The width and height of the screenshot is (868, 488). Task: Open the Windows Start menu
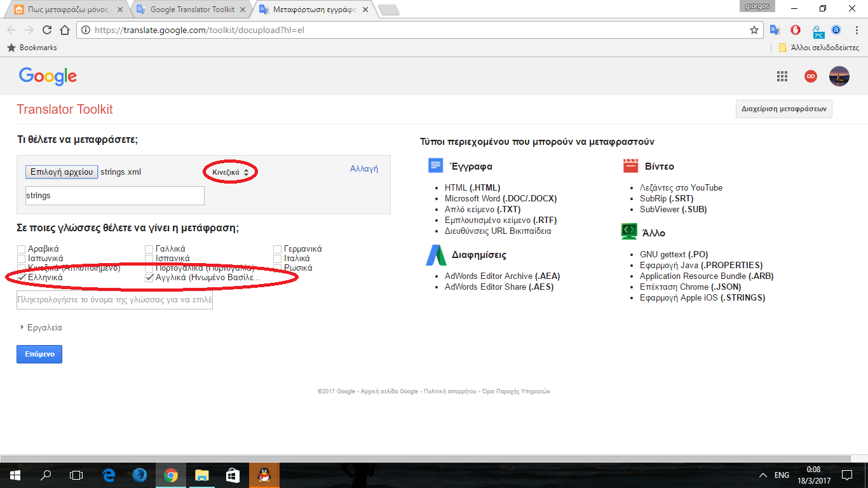coord(15,475)
